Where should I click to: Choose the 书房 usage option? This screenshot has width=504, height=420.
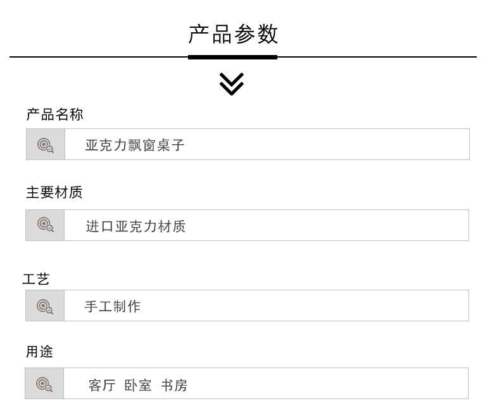174,385
